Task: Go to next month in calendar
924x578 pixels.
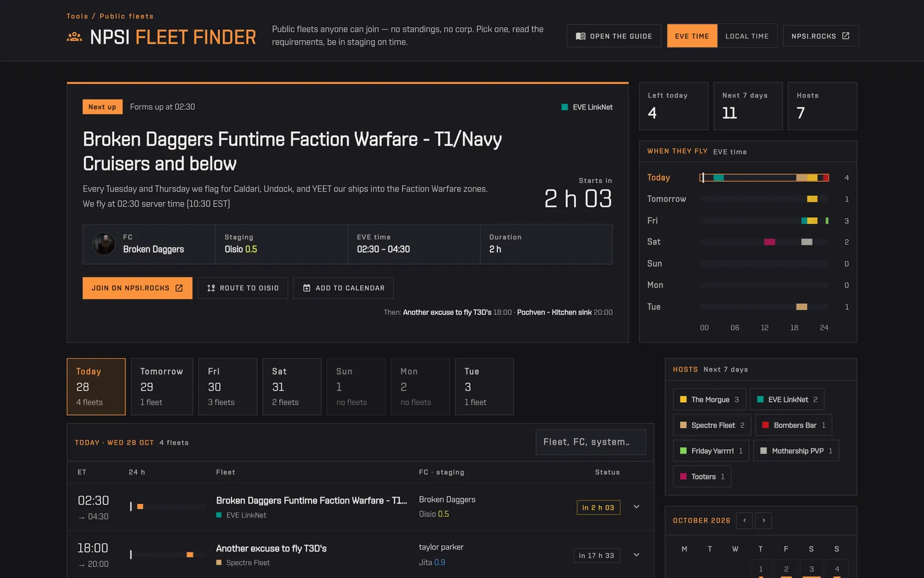Action: tap(763, 520)
